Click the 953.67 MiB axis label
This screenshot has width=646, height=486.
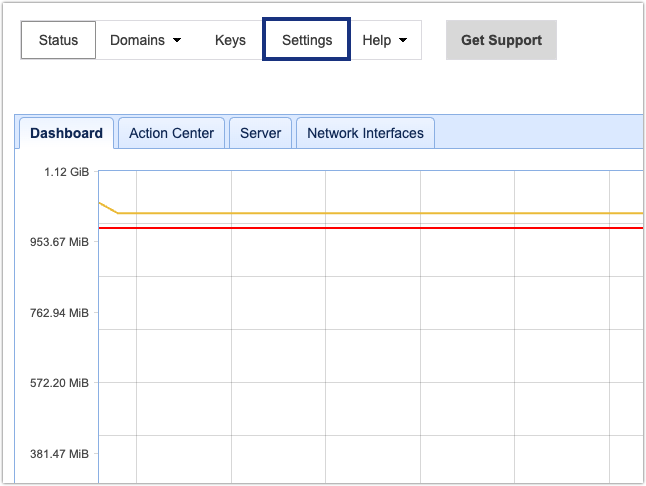(x=59, y=242)
